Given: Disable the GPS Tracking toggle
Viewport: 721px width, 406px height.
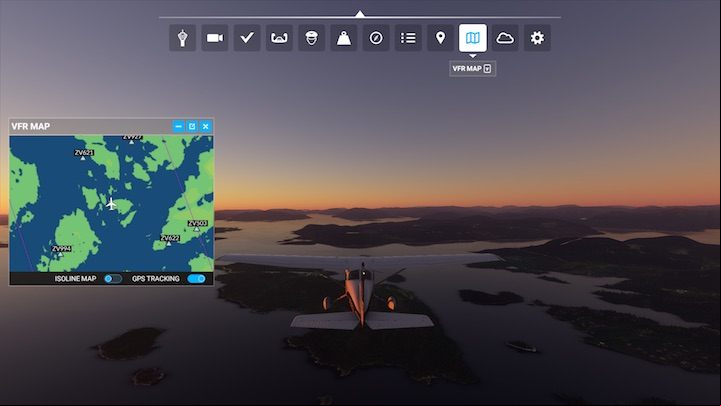Looking at the screenshot, I should point(196,279).
